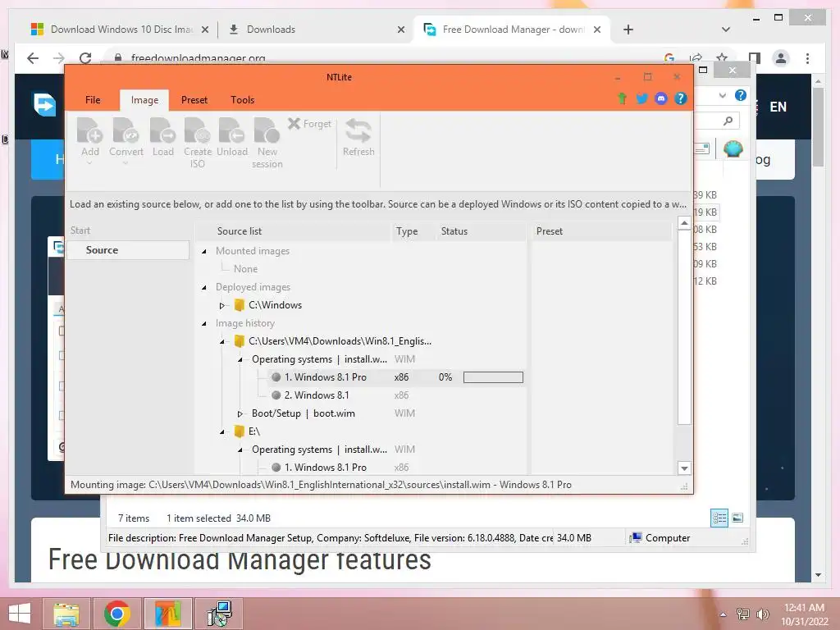Expand the Boot/Setup boot.wim node
Viewport: 840px width, 630px height.
[240, 413]
